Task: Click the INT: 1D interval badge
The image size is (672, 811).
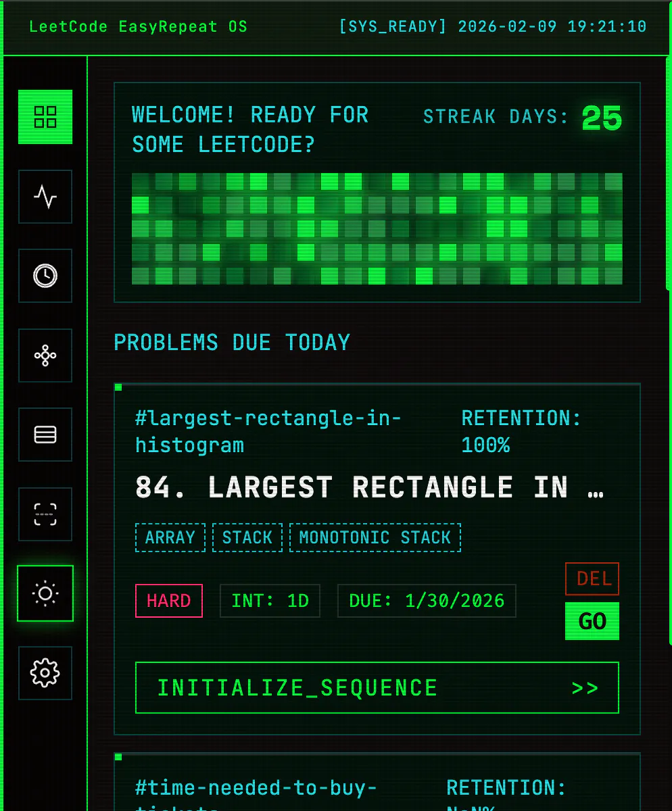Action: click(270, 601)
